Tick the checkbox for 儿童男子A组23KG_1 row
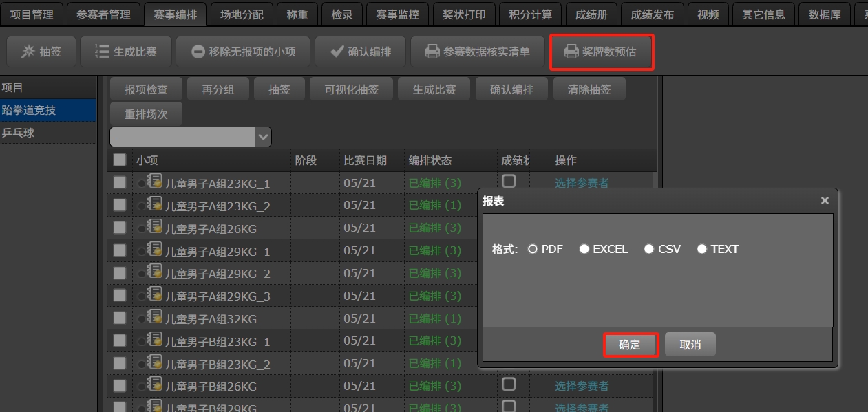The width and height of the screenshot is (868, 412). click(x=120, y=182)
